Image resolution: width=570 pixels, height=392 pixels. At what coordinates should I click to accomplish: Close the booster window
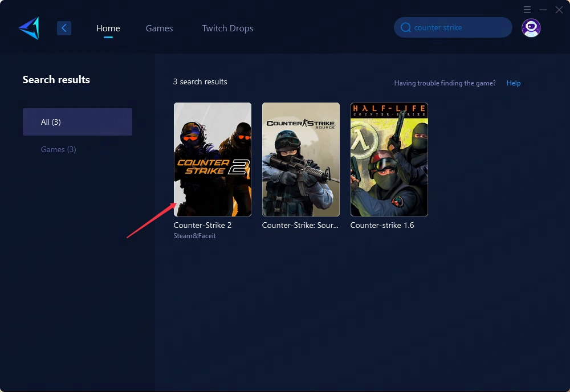559,10
